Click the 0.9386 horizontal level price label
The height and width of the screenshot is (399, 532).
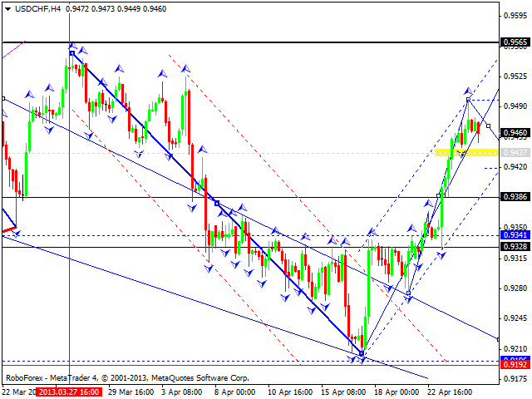click(x=514, y=197)
